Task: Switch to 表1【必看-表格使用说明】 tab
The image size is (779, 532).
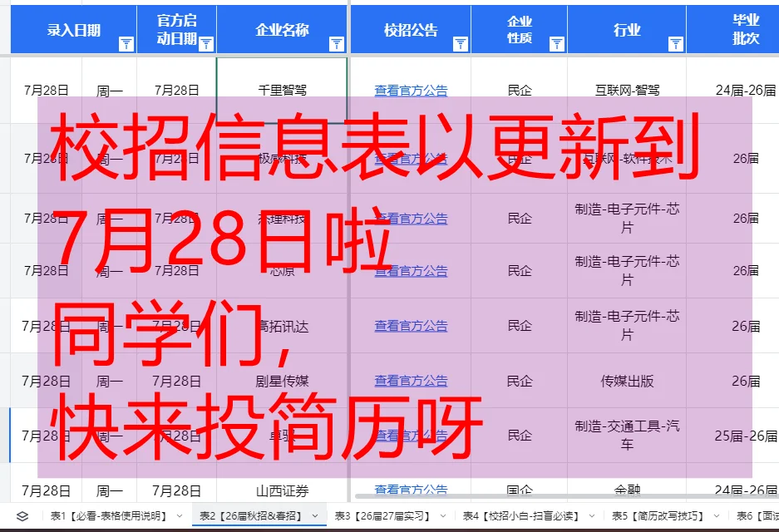Action: tap(109, 516)
